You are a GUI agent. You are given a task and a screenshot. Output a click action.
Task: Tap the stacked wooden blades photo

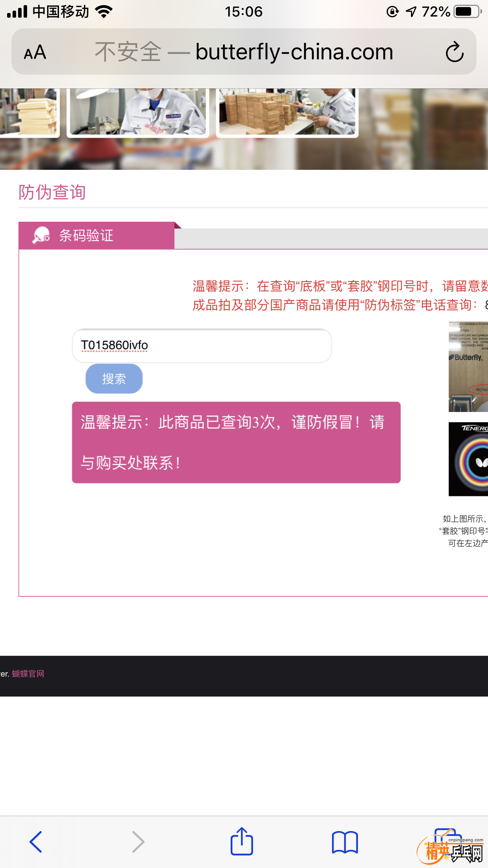point(29,112)
